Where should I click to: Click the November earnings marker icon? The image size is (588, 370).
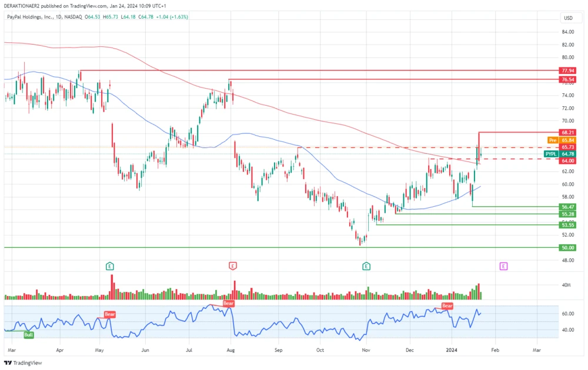[x=366, y=266]
